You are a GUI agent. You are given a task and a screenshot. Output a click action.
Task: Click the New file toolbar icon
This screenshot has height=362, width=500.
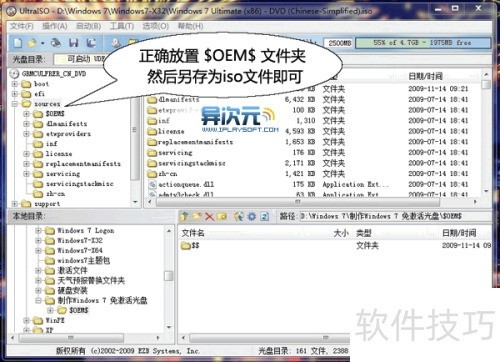pos(18,43)
